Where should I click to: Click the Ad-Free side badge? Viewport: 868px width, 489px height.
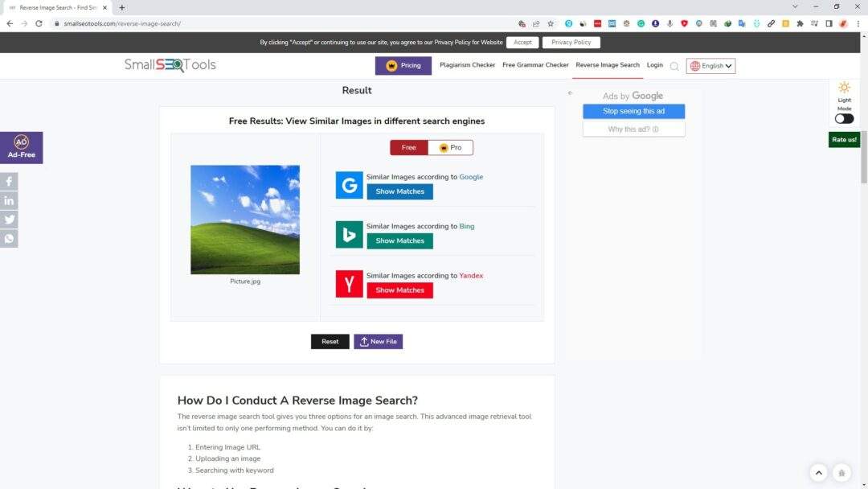click(21, 148)
